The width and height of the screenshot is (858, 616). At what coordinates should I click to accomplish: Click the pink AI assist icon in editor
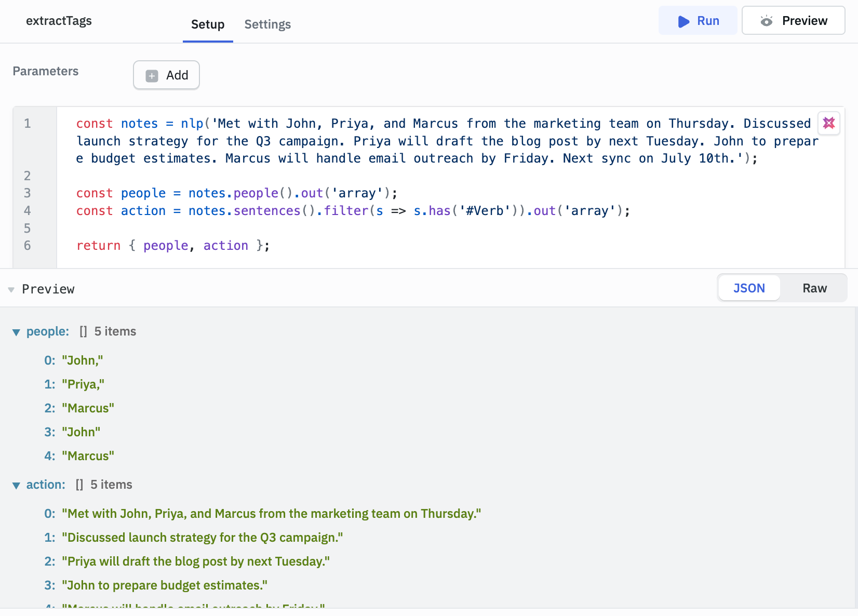tap(828, 123)
